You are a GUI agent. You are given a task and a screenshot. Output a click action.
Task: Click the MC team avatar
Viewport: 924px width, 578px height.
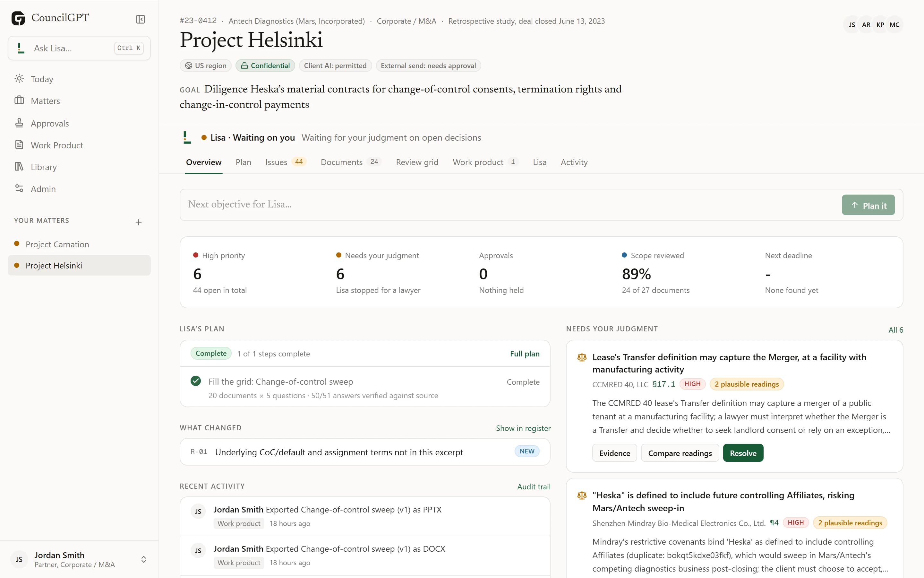pyautogui.click(x=894, y=25)
